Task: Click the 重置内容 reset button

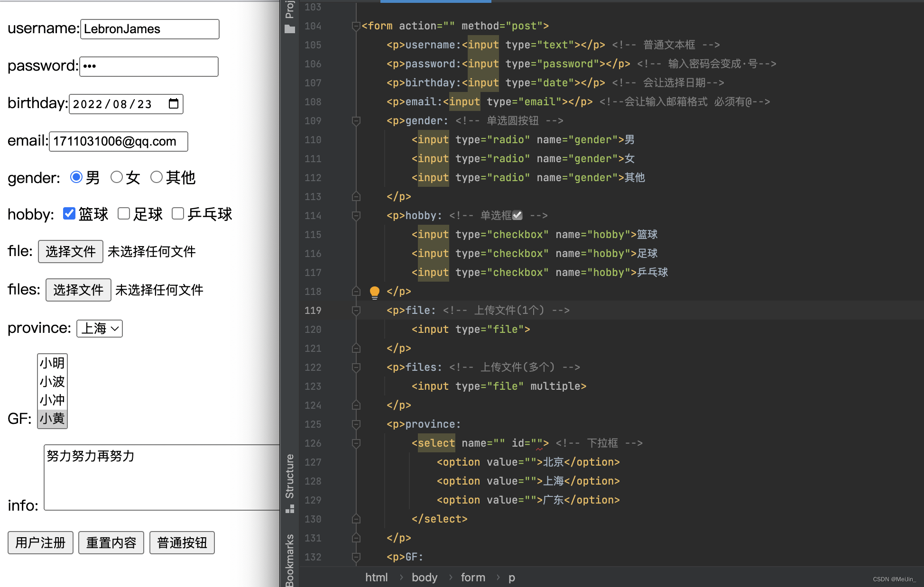Action: click(111, 543)
